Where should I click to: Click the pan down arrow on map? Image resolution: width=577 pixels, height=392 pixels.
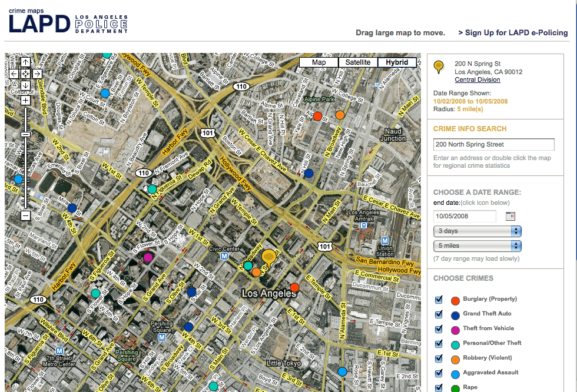click(26, 85)
